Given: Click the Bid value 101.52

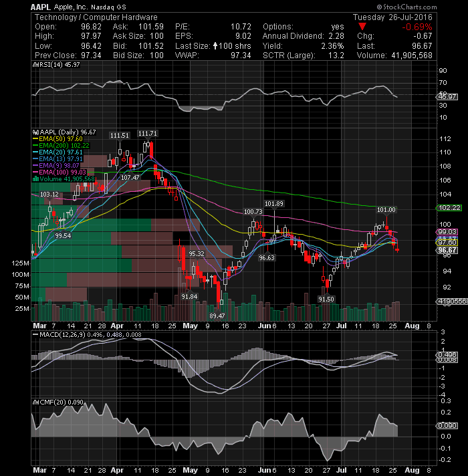Looking at the screenshot, I should click(x=151, y=46).
